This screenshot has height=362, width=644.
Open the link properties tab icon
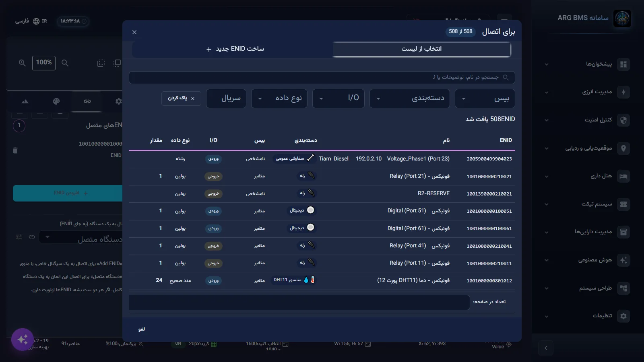(87, 101)
